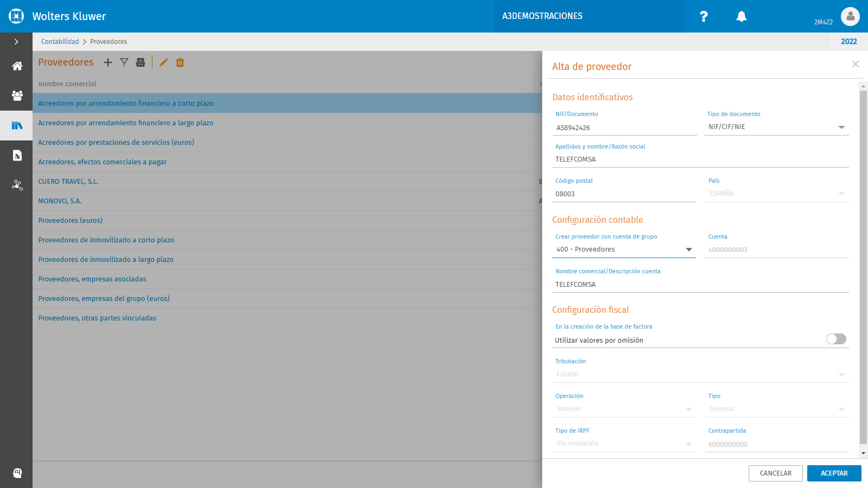This screenshot has width=868, height=488.
Task: Select Proveedores, empresas asociadas row
Action: [x=288, y=279]
